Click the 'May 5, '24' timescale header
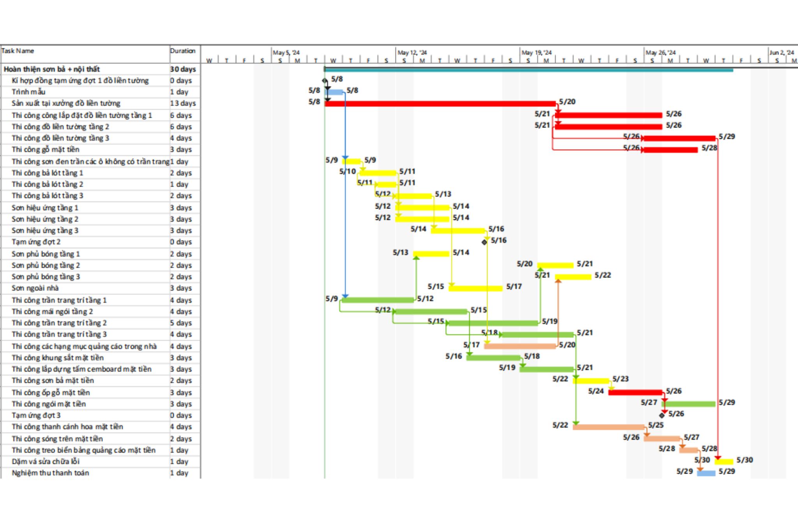Viewport: 798px width, 532px height. click(x=286, y=53)
